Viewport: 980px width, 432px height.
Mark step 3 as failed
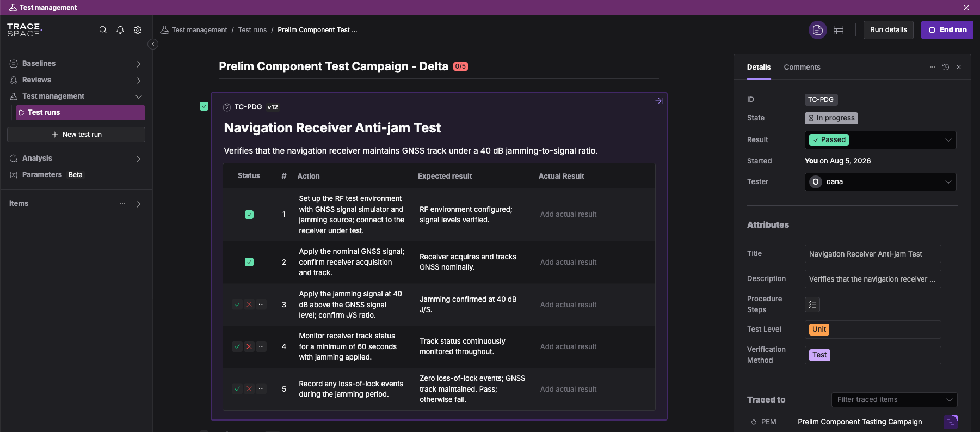tap(249, 305)
